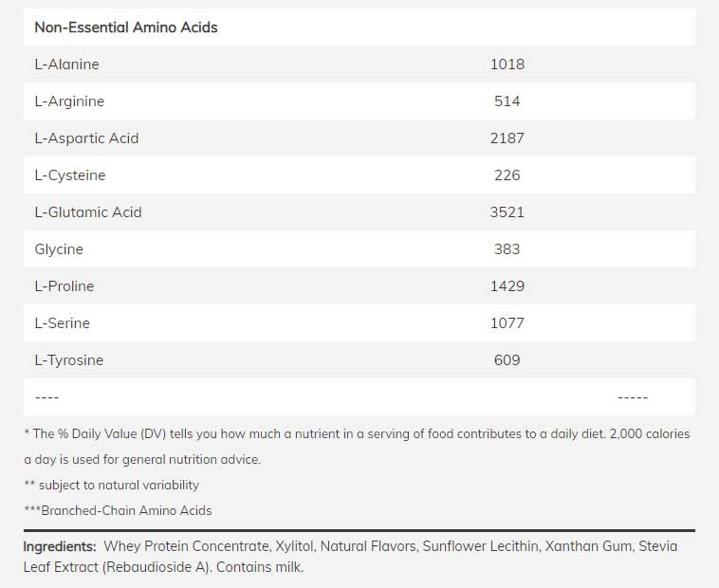
Task: Select the L-Proline row label
Action: pyautogui.click(x=65, y=286)
